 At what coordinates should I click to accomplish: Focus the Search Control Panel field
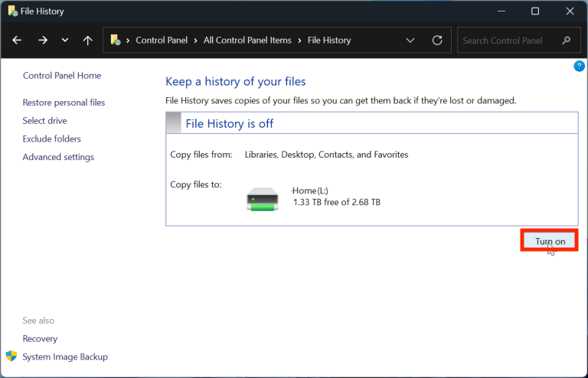point(518,40)
